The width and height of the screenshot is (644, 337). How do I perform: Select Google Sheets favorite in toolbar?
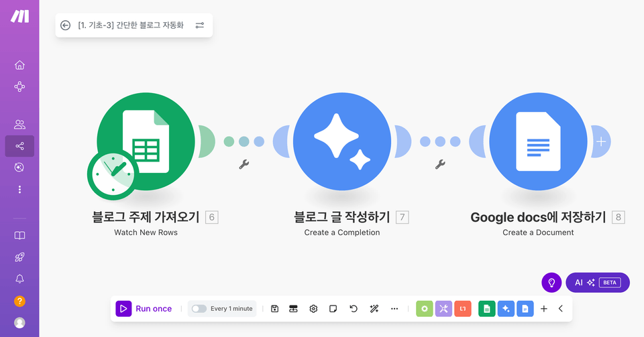[487, 309]
